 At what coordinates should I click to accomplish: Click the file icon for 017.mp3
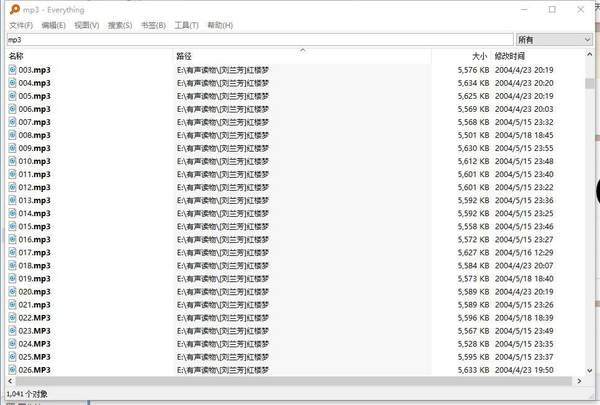point(13,252)
